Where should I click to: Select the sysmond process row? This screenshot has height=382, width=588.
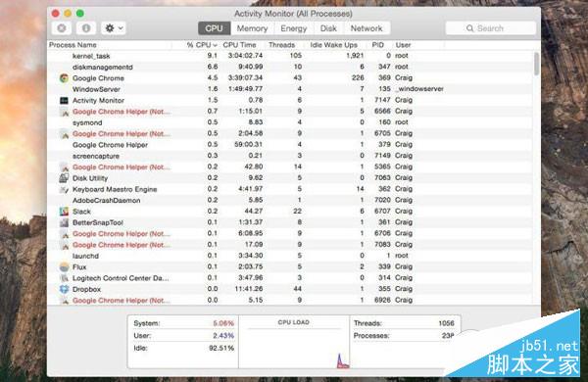pos(290,122)
